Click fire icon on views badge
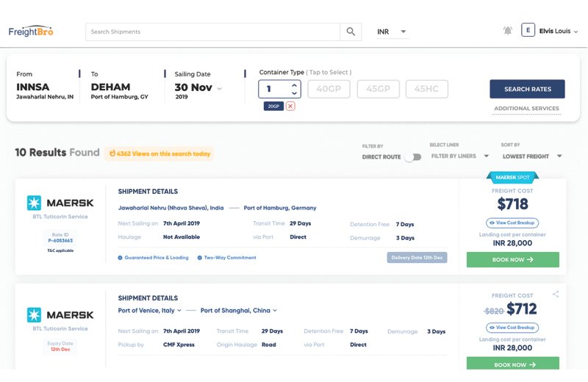 click(112, 154)
